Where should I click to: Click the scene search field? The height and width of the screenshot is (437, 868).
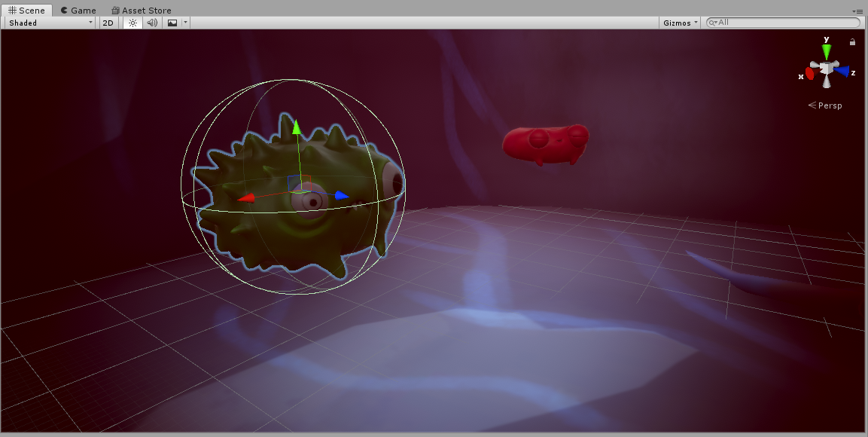[783, 23]
